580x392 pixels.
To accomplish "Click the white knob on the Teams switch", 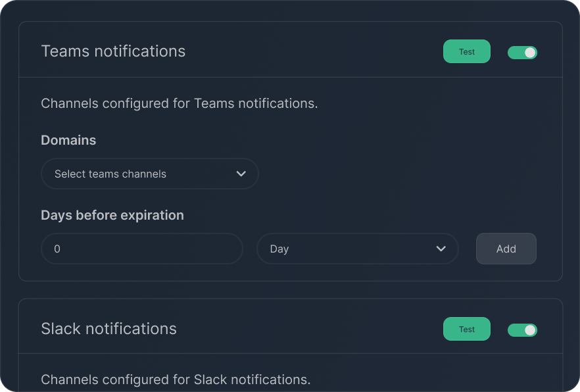I will (530, 53).
